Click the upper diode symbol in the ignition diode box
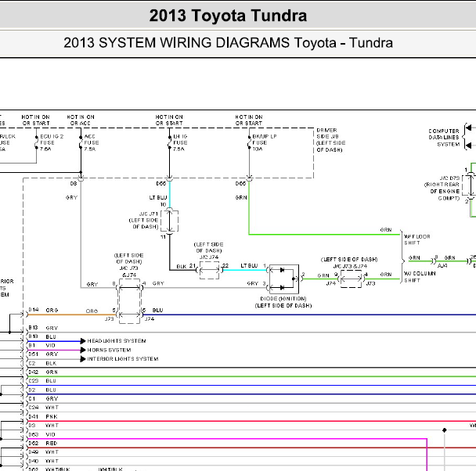 tap(282, 270)
